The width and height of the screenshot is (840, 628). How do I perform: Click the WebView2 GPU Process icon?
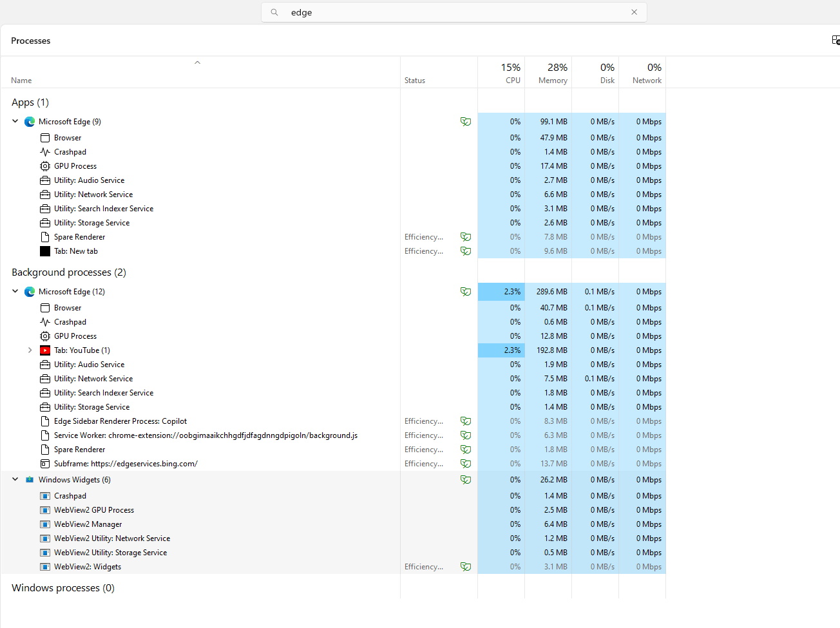(x=45, y=510)
